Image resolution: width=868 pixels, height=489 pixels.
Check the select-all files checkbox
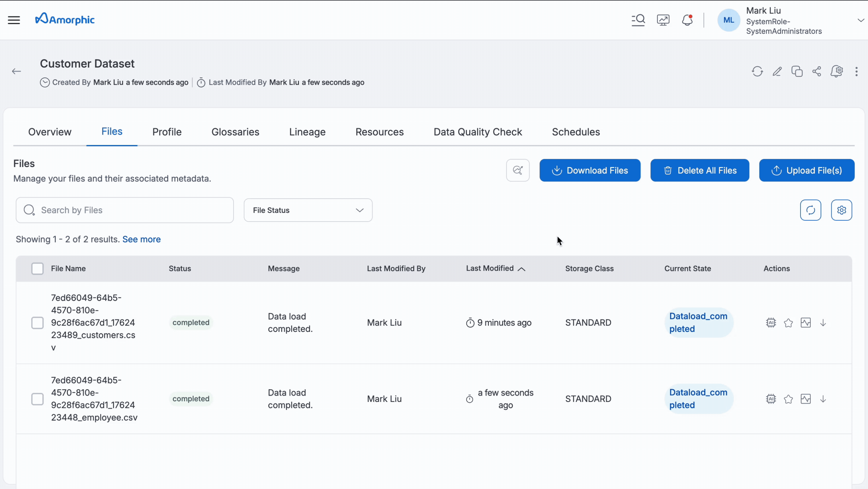point(37,269)
